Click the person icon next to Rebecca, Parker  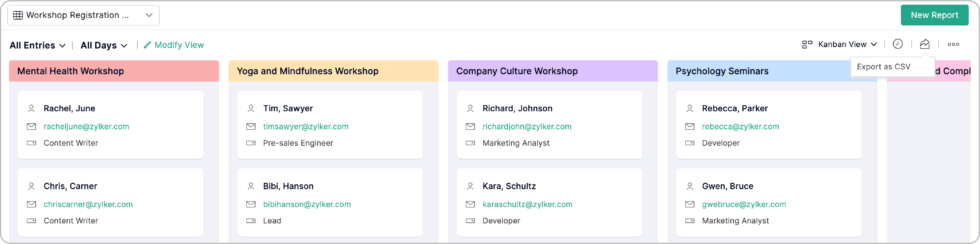[690, 109]
